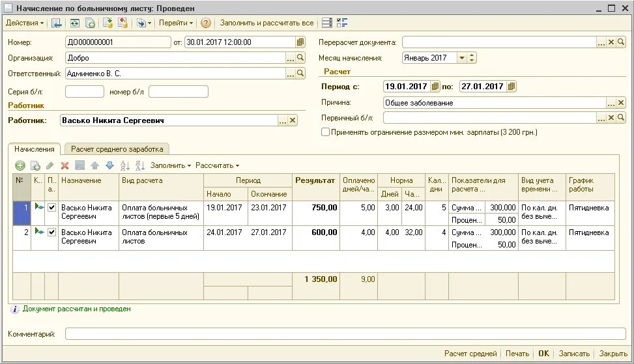Click the sort ascending А-Я icon

pyautogui.click(x=125, y=165)
